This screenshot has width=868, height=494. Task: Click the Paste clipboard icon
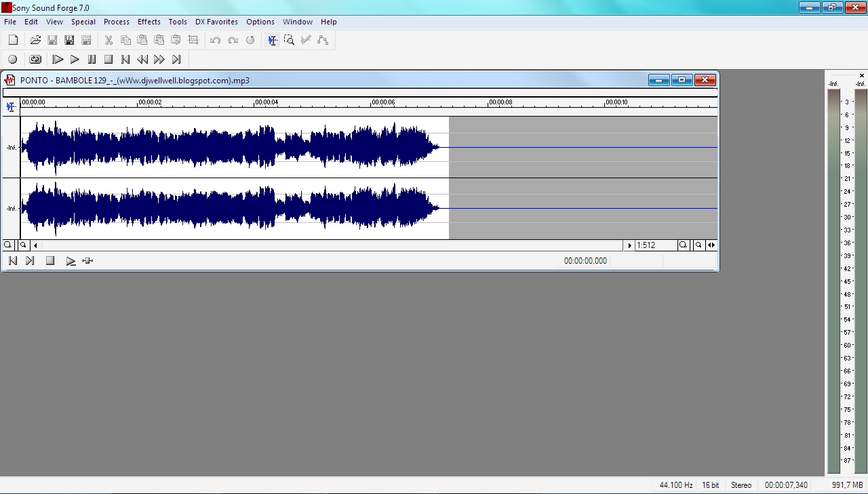(142, 40)
